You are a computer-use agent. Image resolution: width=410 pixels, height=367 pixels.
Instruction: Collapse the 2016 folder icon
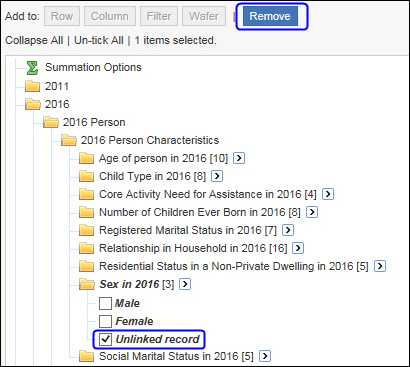(33, 104)
